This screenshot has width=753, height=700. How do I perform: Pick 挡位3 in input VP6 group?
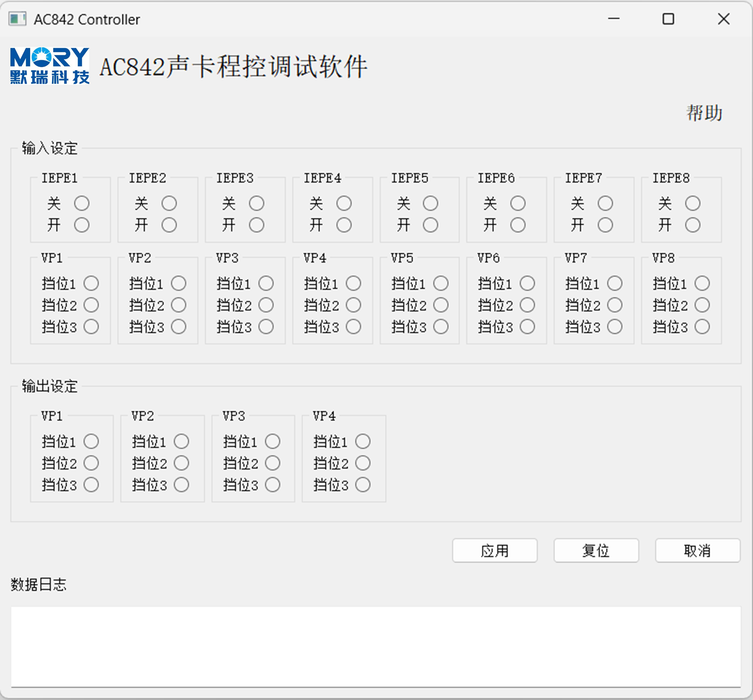(527, 327)
